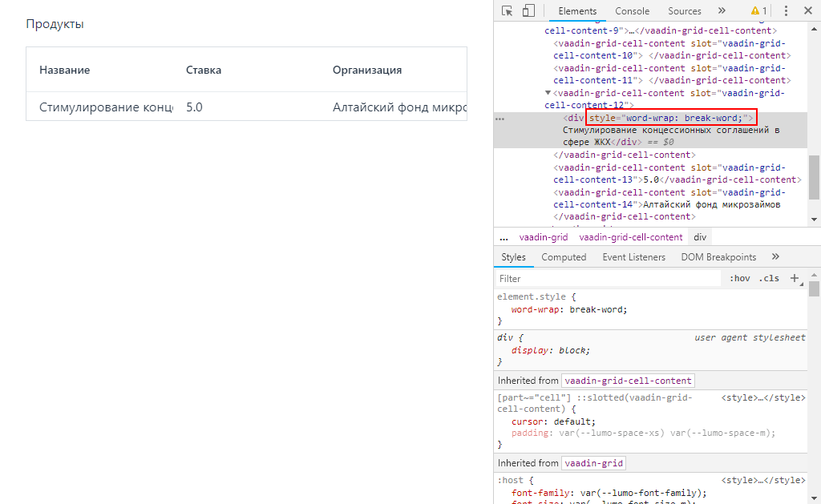Toggle the .cls classes button
The width and height of the screenshot is (821, 504).
click(x=769, y=278)
